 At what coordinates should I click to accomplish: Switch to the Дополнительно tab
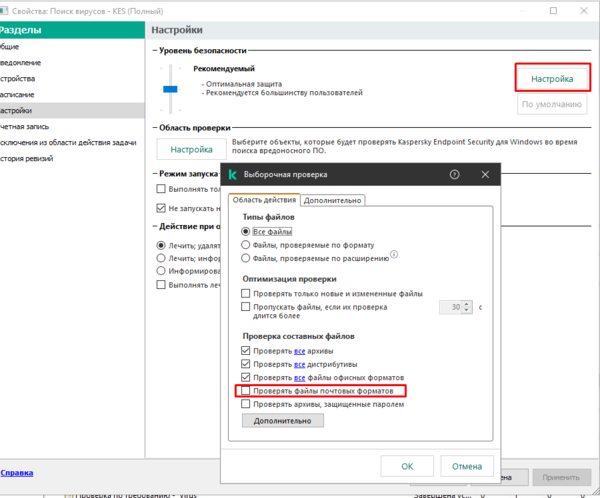tap(333, 201)
